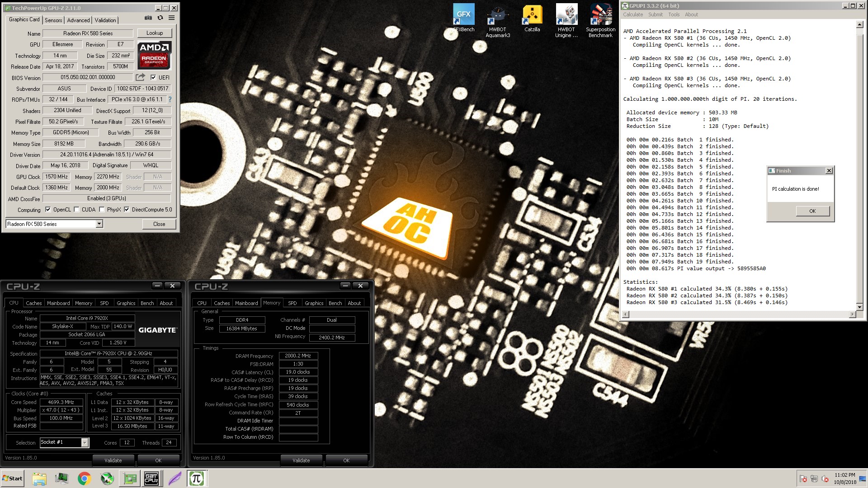The width and height of the screenshot is (868, 488).
Task: Click the green chip icon in the taskbar
Action: click(x=130, y=479)
